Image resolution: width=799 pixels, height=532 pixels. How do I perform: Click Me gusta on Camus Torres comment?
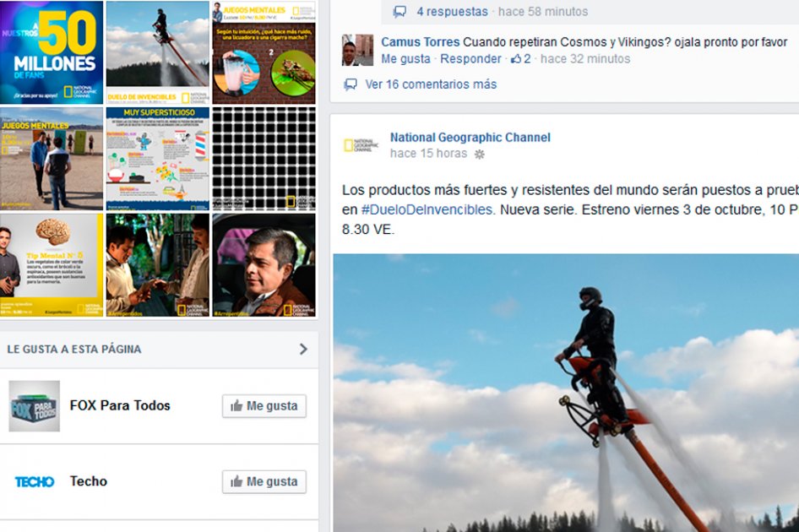pos(405,59)
